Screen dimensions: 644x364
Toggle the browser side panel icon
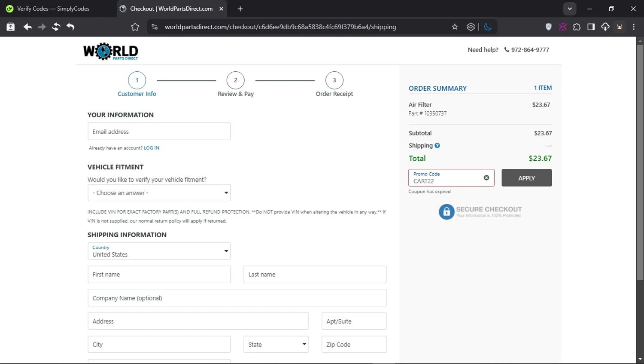click(591, 27)
